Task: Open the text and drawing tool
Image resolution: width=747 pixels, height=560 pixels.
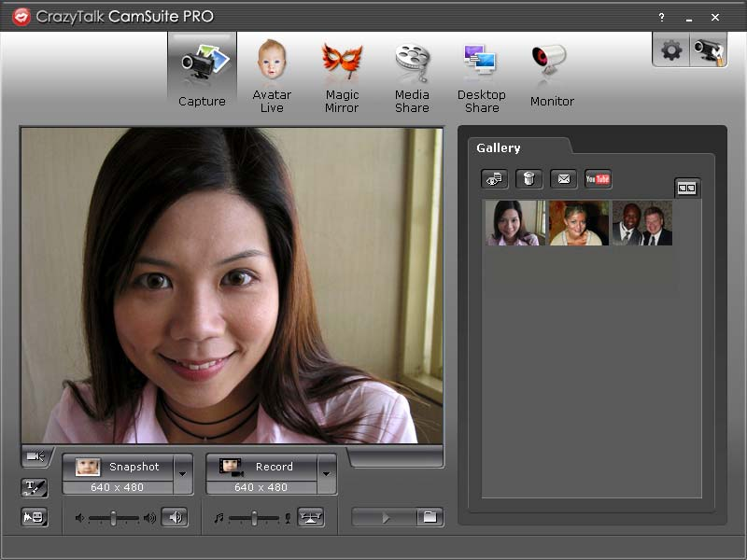Action: (x=35, y=487)
